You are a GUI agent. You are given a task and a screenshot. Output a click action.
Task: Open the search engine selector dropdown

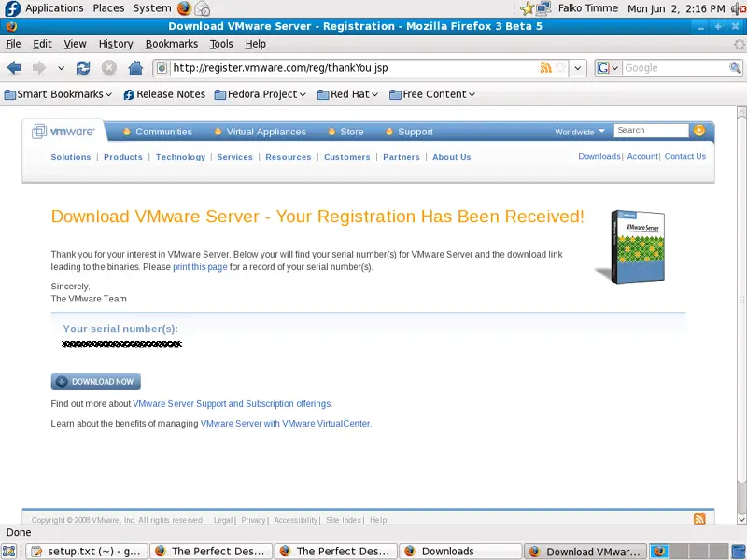[x=609, y=68]
